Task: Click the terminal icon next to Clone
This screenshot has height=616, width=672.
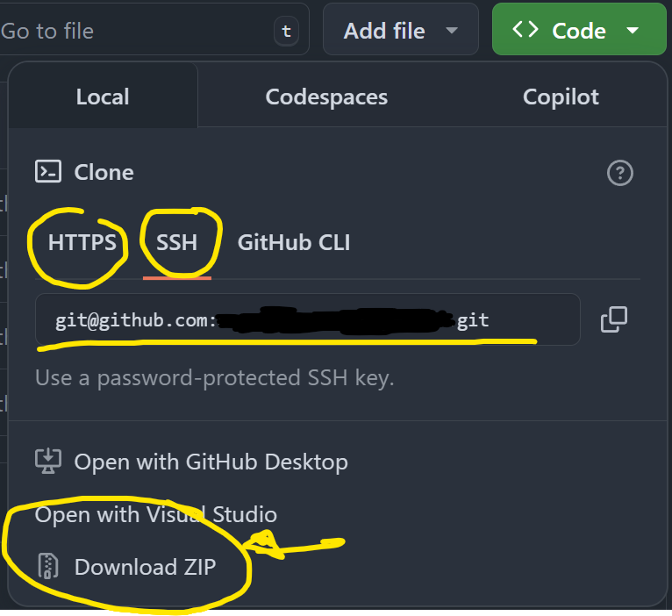Action: click(47, 172)
